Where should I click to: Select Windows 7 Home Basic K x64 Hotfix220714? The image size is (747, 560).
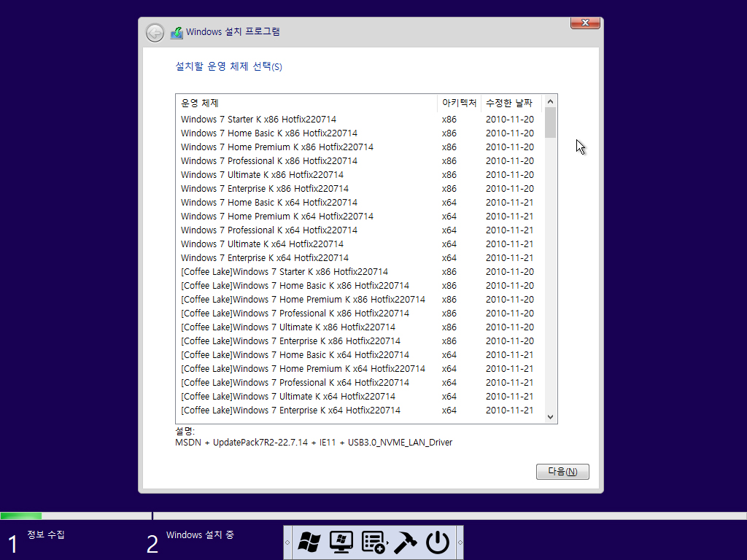[360, 202]
